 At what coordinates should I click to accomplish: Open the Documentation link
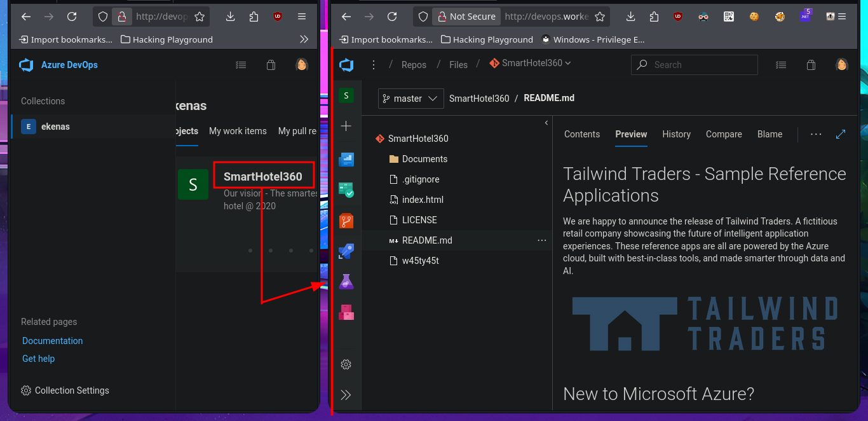(x=52, y=341)
